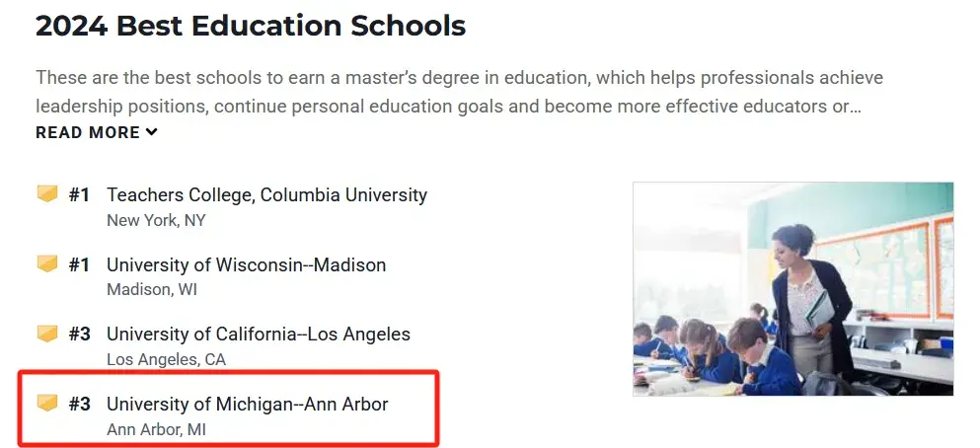The width and height of the screenshot is (980, 448).
Task: Click the badge icon beside Teachers College
Action: pos(47,194)
